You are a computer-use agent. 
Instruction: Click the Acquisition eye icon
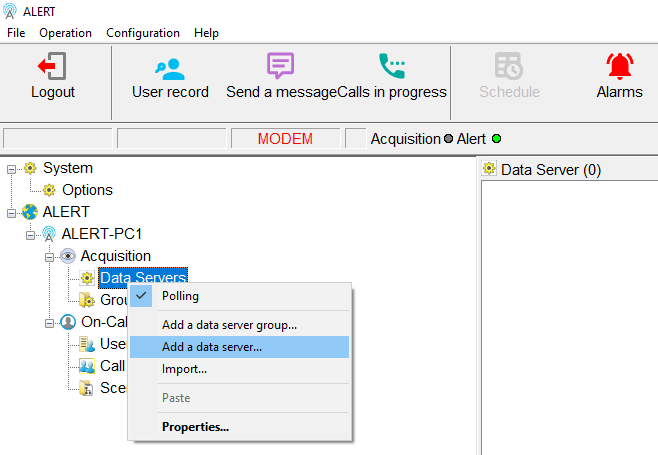68,256
